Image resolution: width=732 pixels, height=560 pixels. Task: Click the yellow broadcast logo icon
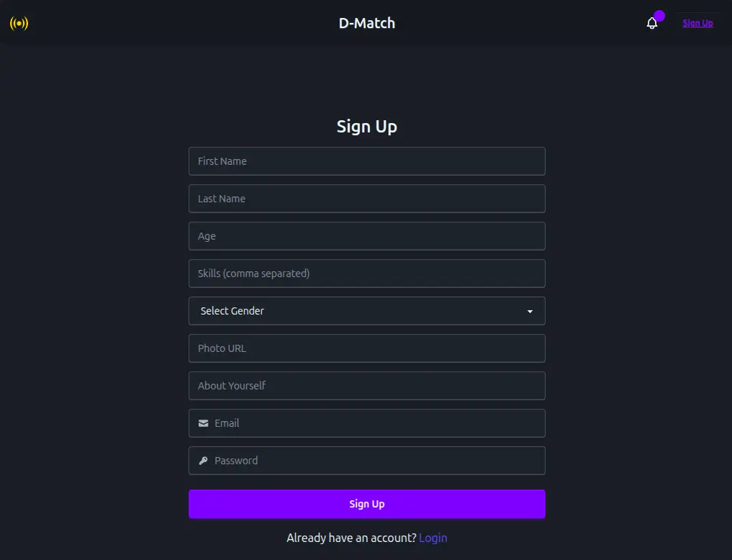pos(19,23)
